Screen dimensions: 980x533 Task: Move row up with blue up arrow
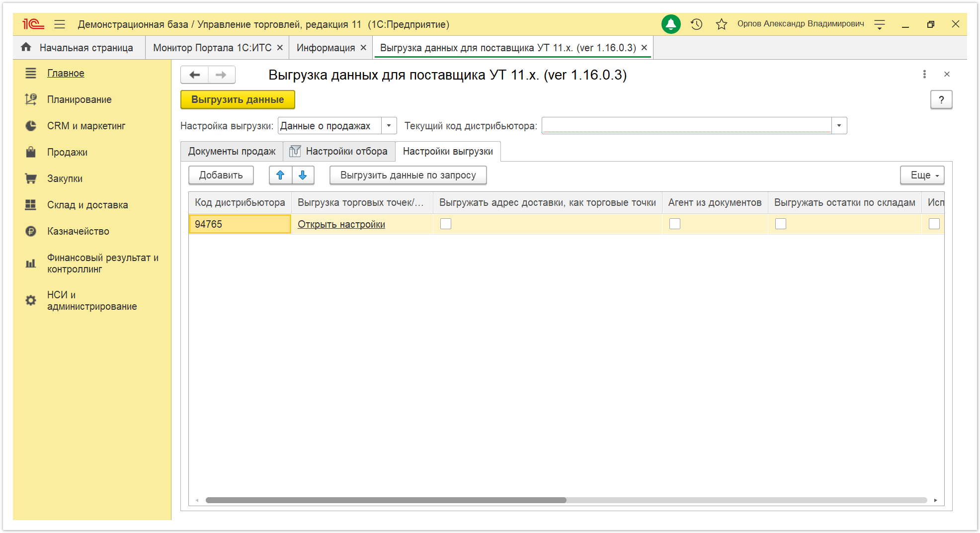pyautogui.click(x=280, y=175)
